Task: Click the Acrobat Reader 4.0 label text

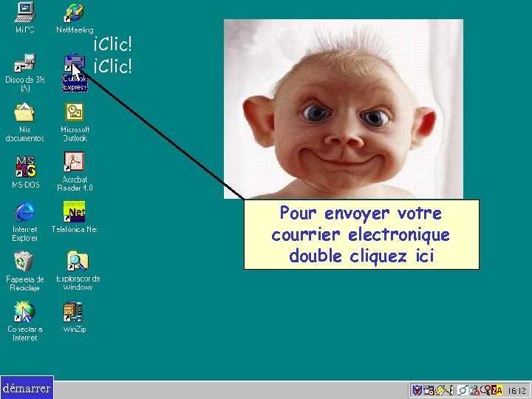Action: pos(75,183)
